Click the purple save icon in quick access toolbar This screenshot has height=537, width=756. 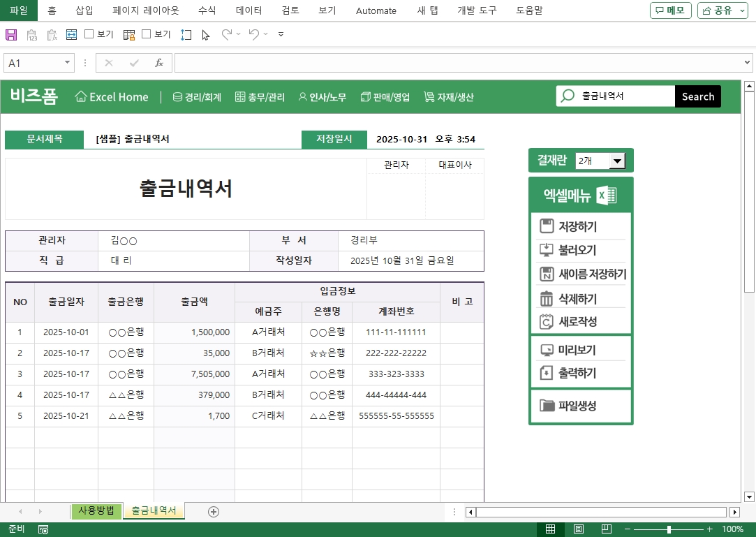(x=11, y=34)
